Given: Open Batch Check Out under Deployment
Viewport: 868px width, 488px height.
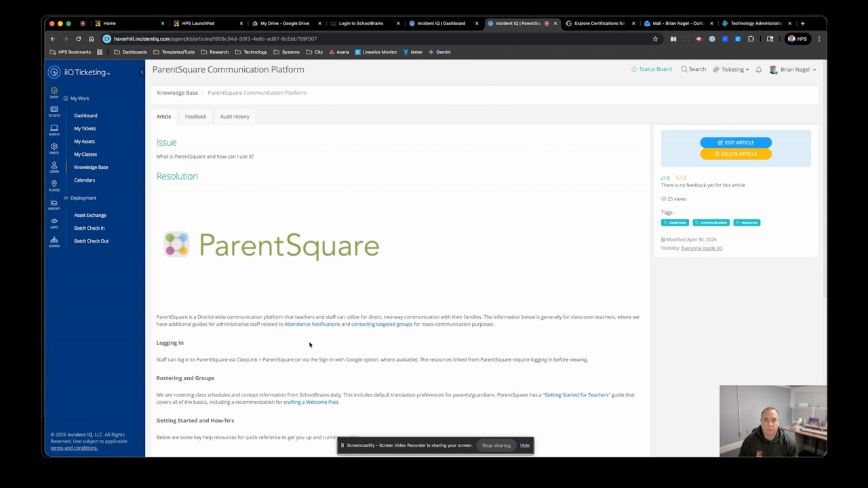Looking at the screenshot, I should coord(91,241).
